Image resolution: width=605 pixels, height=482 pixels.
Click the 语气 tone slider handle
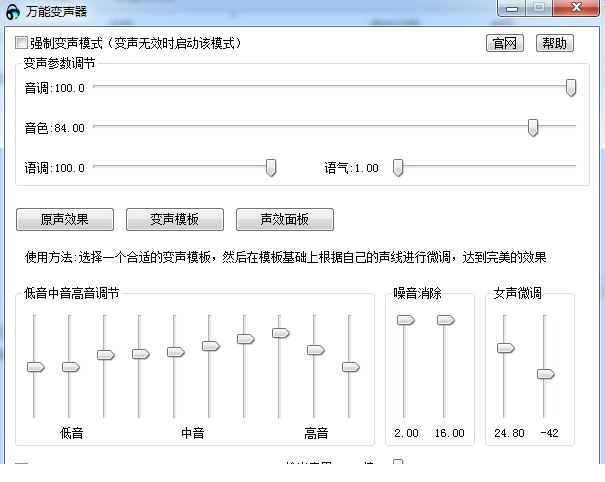(x=398, y=168)
